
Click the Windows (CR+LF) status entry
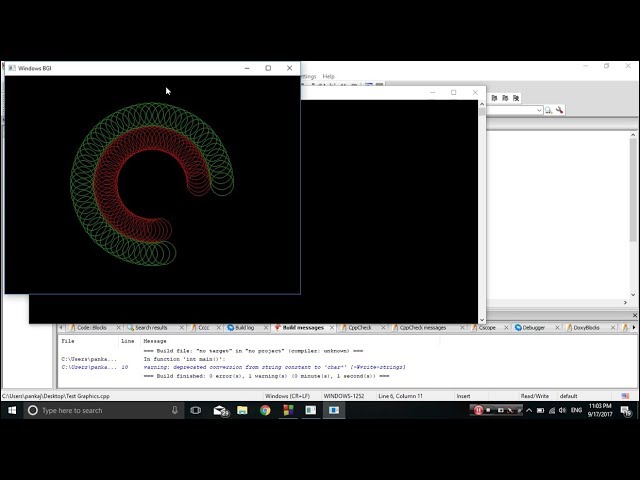click(x=287, y=396)
